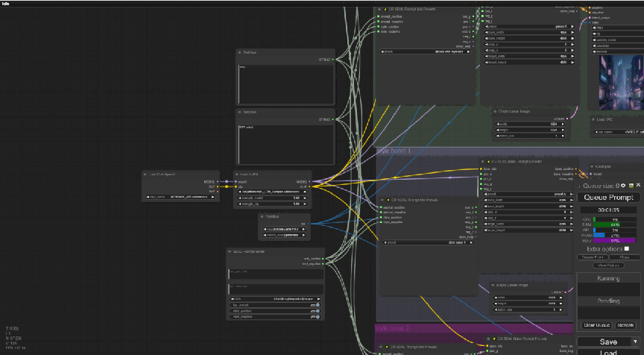Click the Primitive node's collapse dot

click(x=262, y=216)
